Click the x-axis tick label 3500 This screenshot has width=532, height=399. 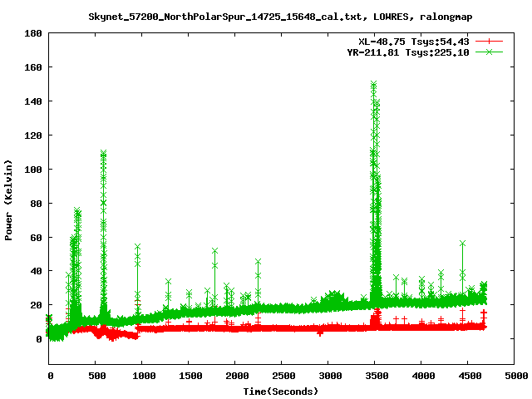click(x=377, y=376)
